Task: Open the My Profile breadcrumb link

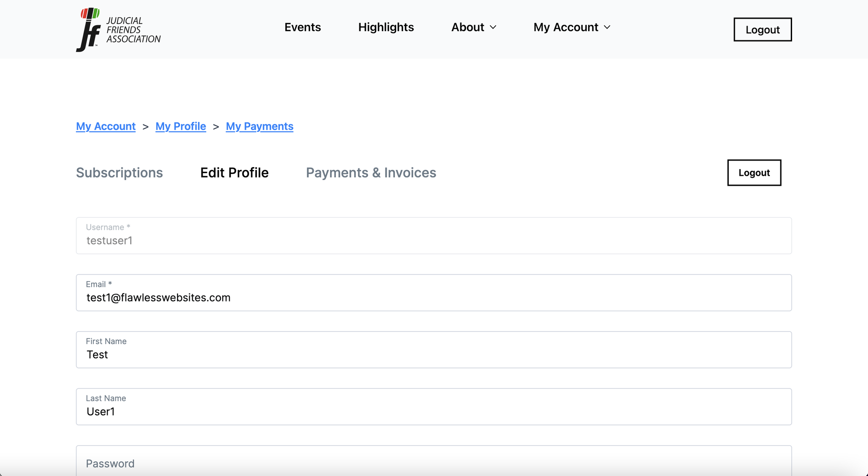Action: [181, 126]
